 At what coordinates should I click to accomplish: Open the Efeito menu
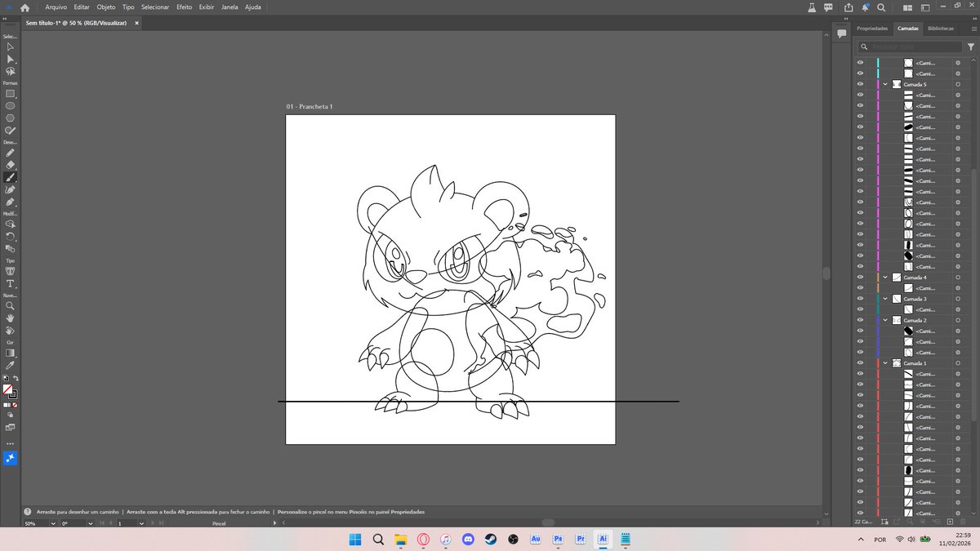pyautogui.click(x=185, y=7)
